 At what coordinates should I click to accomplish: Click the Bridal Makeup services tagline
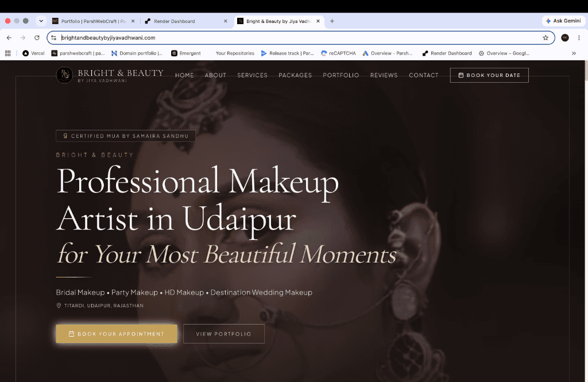point(184,292)
